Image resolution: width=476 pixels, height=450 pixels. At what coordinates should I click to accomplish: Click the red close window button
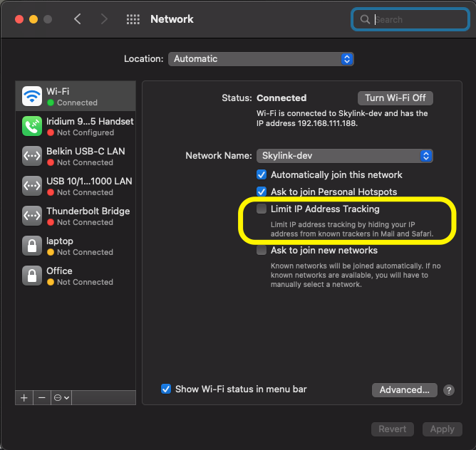coord(19,19)
